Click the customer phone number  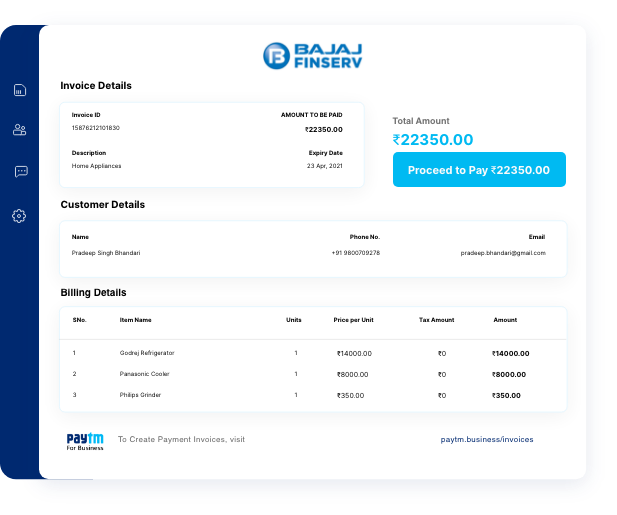(355, 253)
